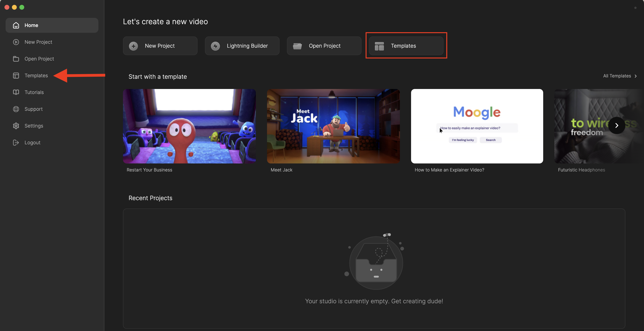Select Open Project in the sidebar
Image resolution: width=644 pixels, height=331 pixels.
coord(52,59)
